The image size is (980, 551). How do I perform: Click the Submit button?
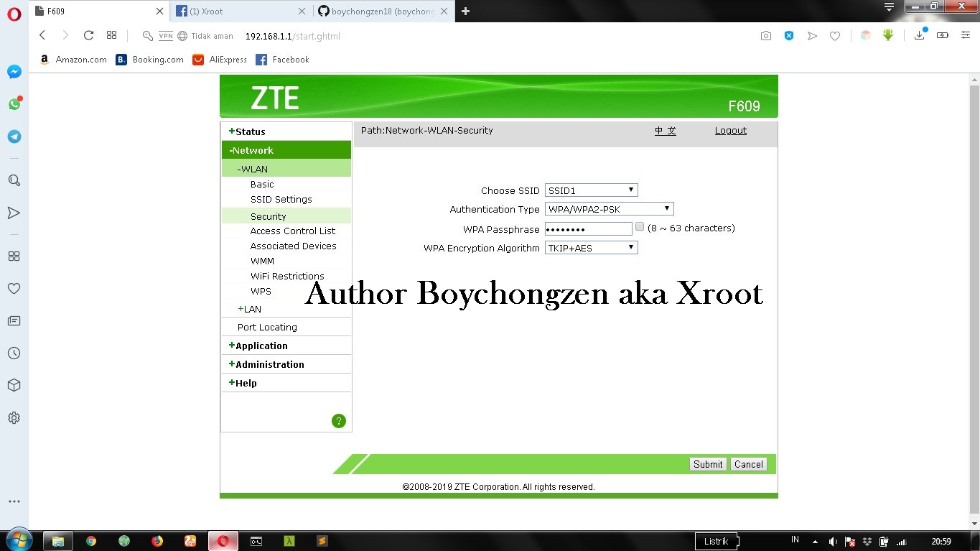tap(708, 464)
